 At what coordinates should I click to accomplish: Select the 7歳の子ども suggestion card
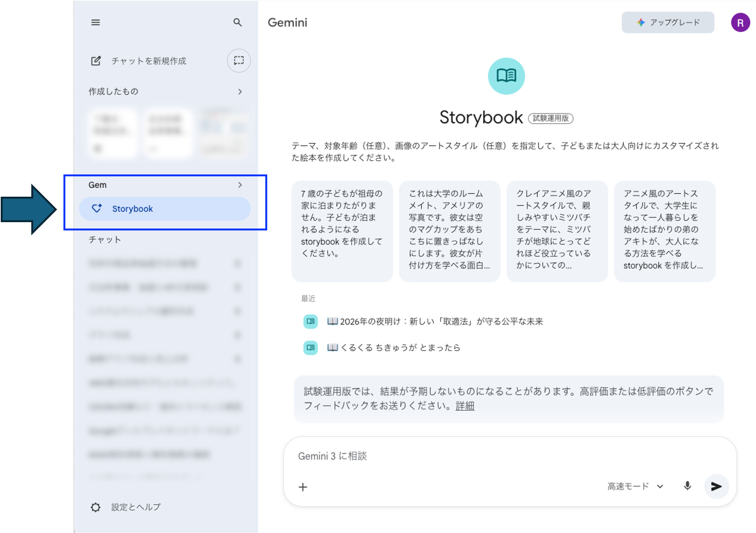point(342,231)
